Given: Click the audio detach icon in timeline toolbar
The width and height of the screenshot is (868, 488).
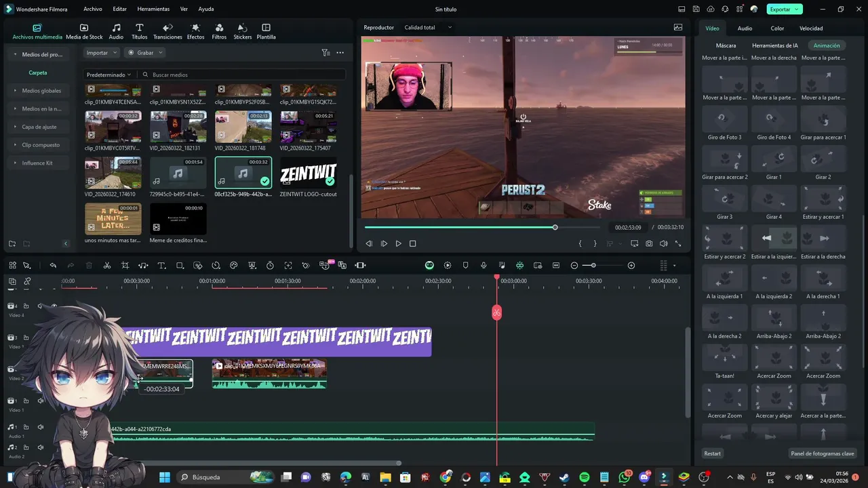Looking at the screenshot, I should (x=143, y=266).
